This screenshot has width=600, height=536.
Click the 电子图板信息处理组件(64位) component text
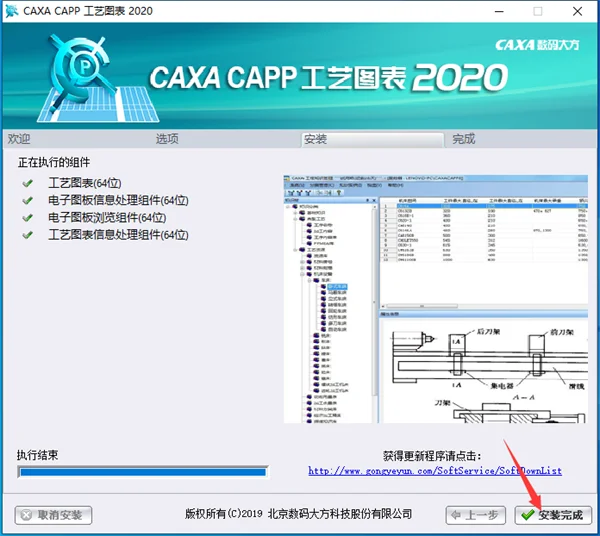[x=118, y=200]
